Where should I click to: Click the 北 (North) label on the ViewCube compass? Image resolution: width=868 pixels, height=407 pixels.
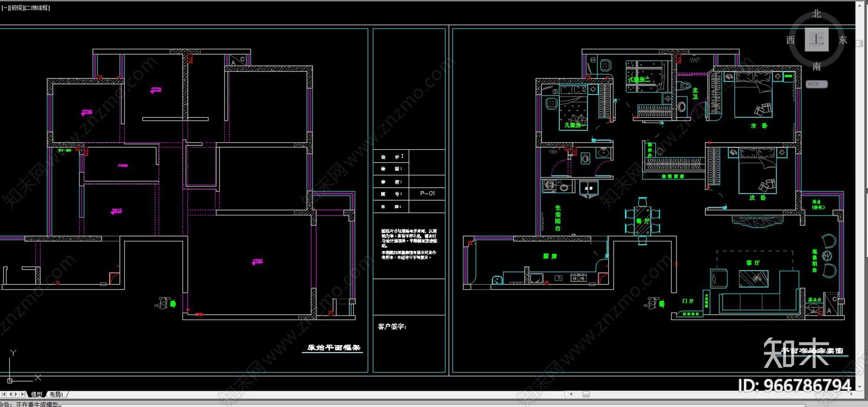(x=816, y=15)
